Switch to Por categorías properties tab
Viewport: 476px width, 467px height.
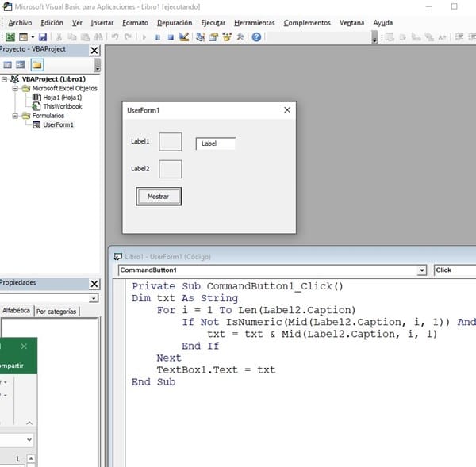[57, 312]
